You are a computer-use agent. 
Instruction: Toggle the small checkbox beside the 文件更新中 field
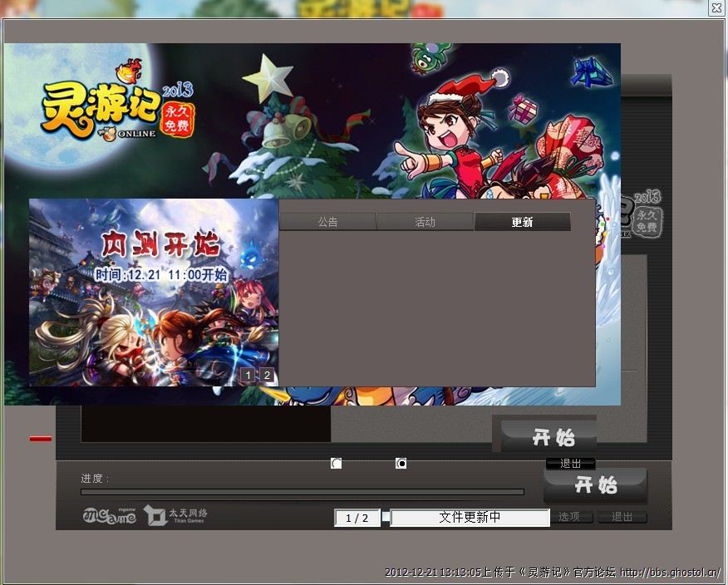point(386,516)
